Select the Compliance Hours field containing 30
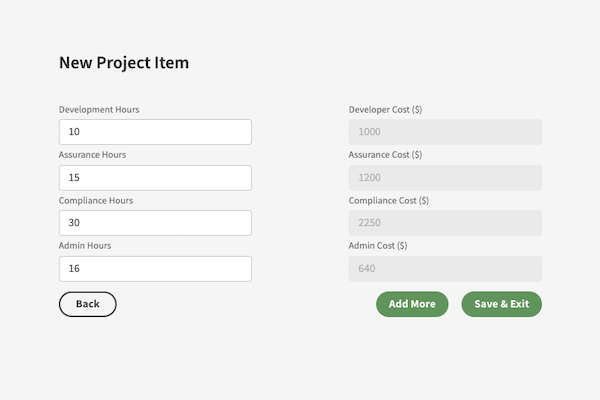 (x=155, y=223)
